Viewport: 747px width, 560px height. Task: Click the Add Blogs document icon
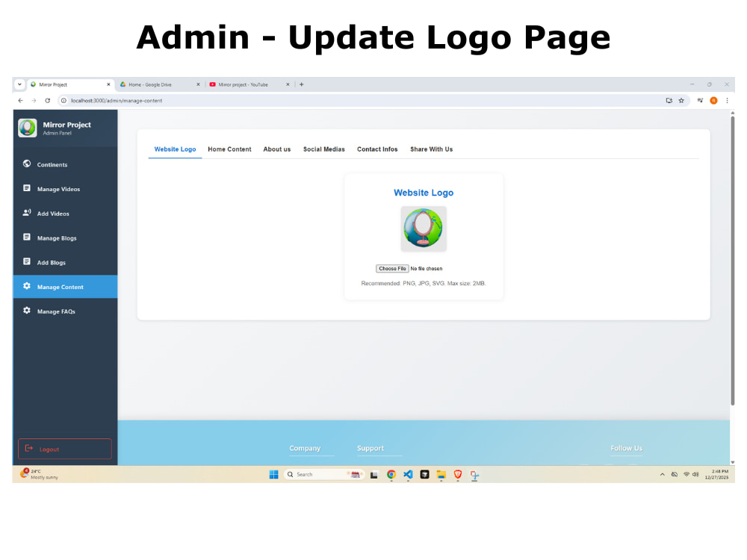(x=27, y=262)
